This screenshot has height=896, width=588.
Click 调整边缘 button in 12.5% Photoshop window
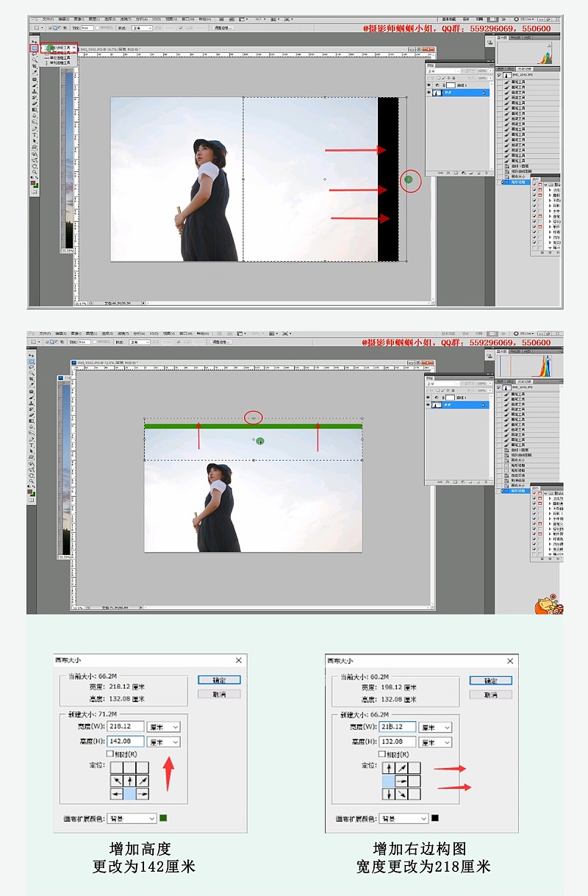(220, 342)
